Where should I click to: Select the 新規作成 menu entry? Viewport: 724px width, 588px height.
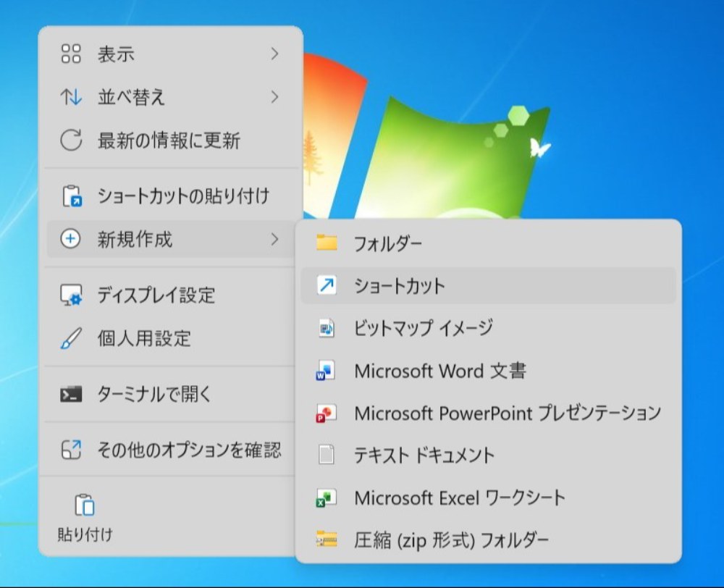coord(170,239)
